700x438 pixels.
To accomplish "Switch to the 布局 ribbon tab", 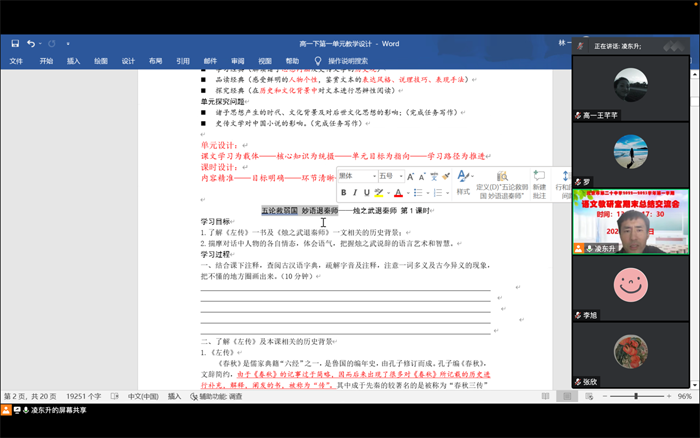I will 155,61.
